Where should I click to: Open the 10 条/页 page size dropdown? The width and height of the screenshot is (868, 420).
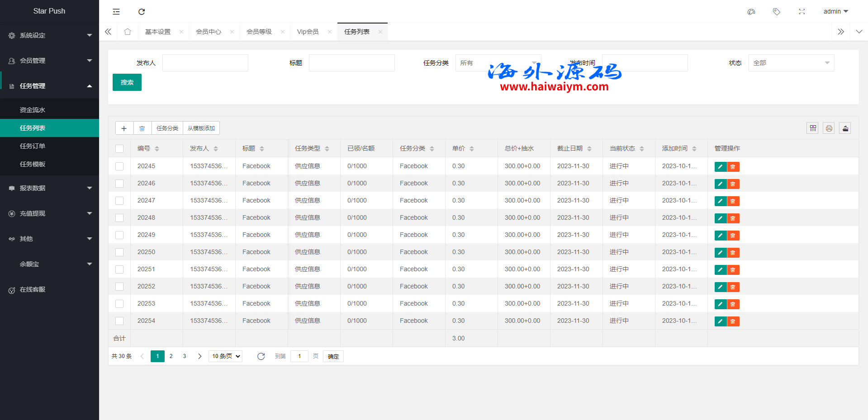[x=225, y=356]
